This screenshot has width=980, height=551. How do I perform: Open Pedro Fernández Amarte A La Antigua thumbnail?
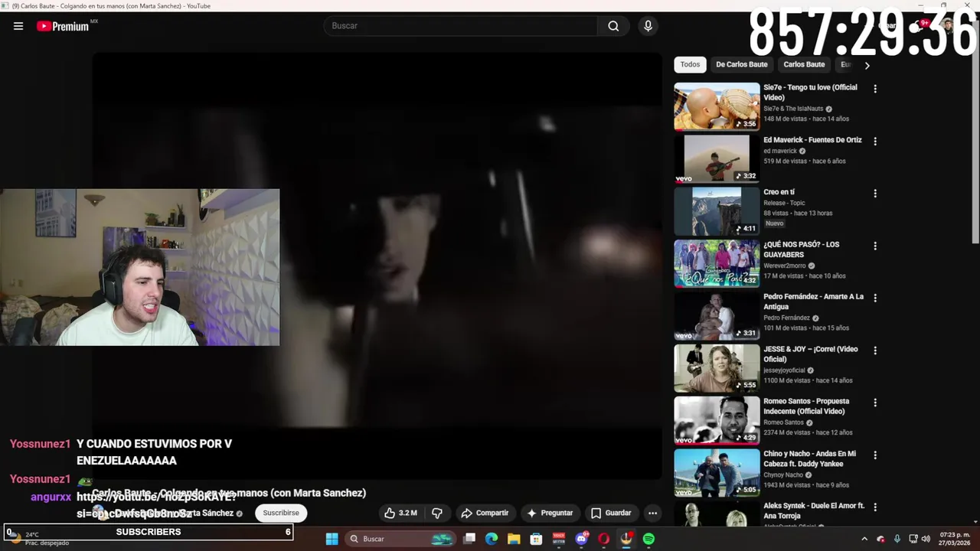click(717, 316)
